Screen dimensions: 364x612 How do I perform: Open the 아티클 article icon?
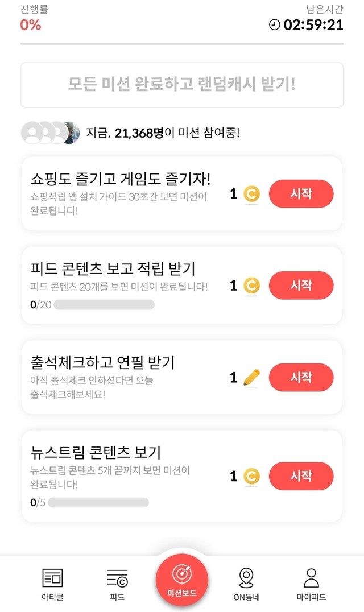[x=53, y=578]
